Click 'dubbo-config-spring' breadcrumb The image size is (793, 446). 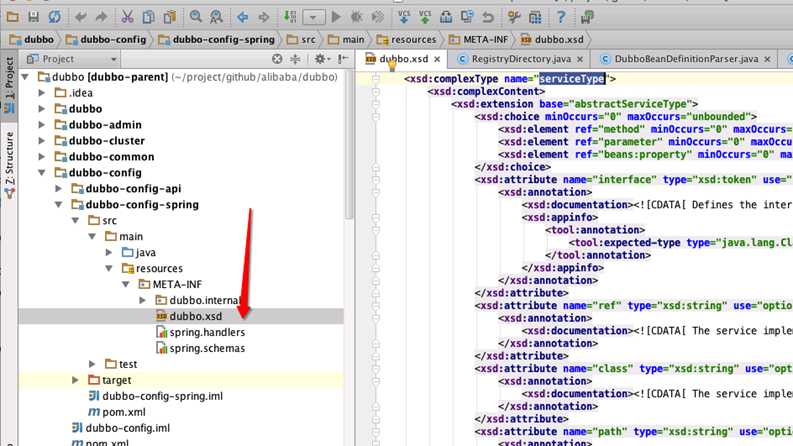(216, 39)
